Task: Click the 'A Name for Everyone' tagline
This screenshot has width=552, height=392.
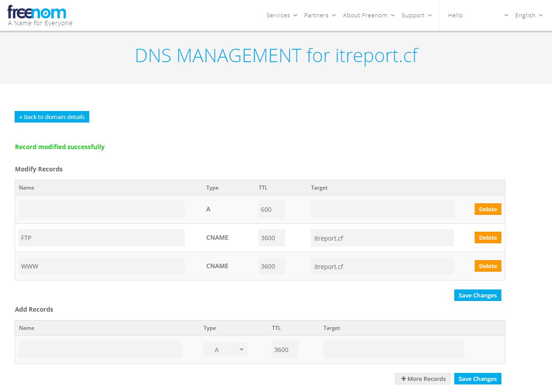Action: pos(40,23)
